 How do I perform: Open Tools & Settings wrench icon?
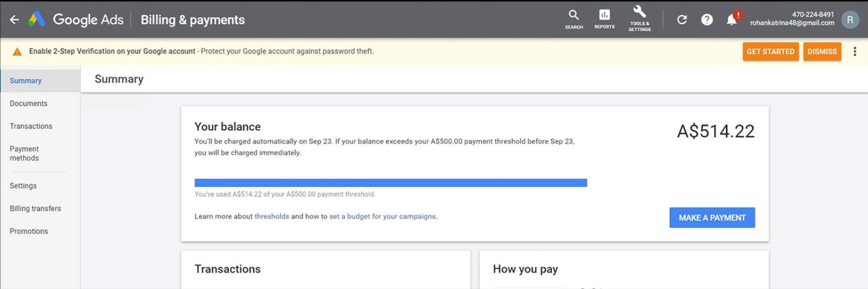point(639,13)
